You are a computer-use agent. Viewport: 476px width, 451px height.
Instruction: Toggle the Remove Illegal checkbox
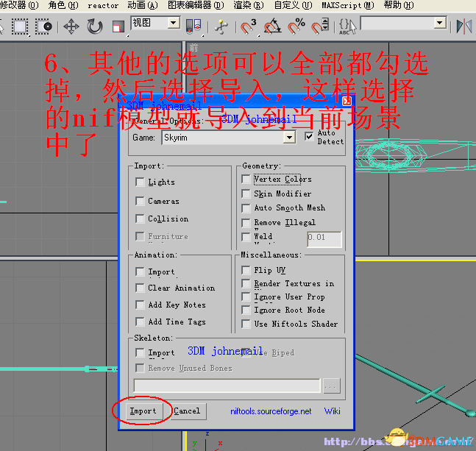click(246, 223)
